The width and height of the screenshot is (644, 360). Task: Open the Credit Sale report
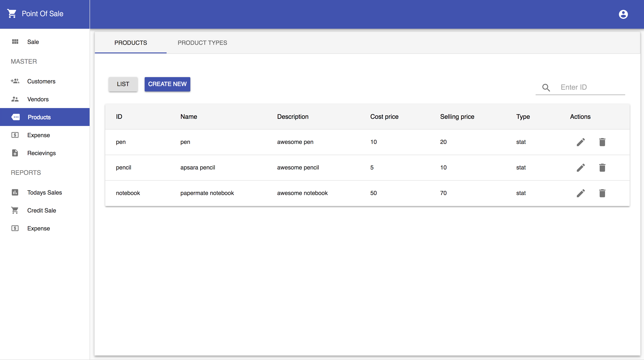click(x=42, y=210)
